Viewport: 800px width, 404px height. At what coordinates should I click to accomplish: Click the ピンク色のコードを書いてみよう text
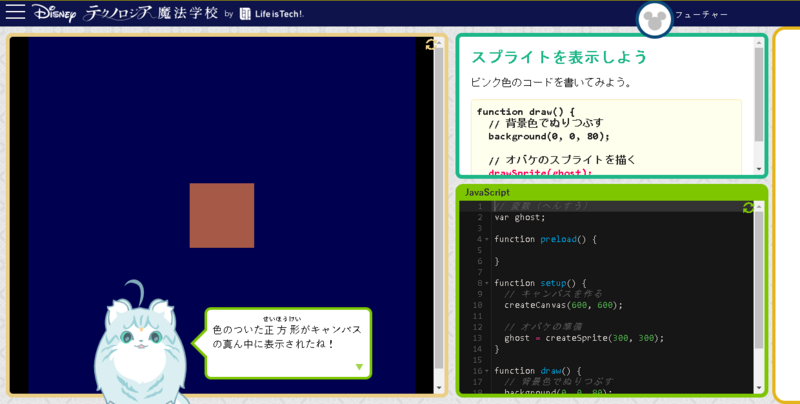552,82
